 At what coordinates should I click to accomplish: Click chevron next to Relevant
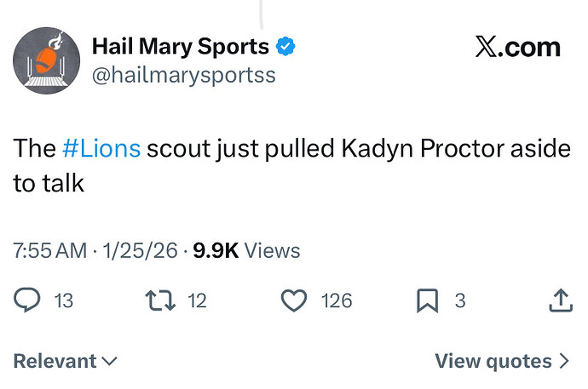[109, 361]
